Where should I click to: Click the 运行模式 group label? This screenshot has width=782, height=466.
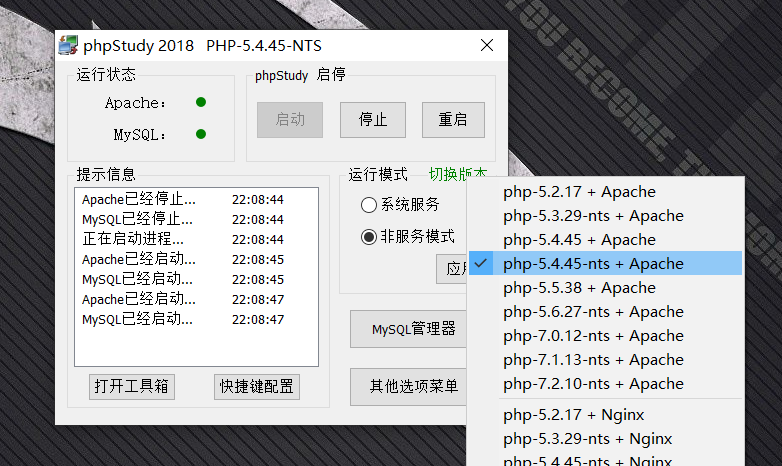tap(378, 175)
